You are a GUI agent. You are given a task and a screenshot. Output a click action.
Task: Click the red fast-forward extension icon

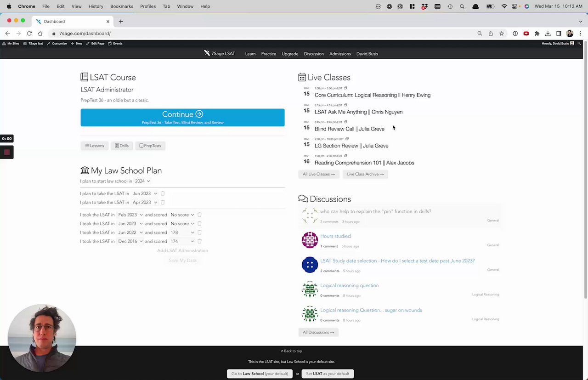click(526, 34)
